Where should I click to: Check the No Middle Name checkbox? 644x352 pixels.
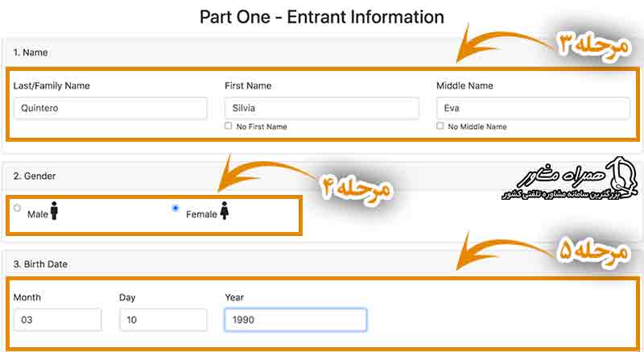(x=440, y=126)
